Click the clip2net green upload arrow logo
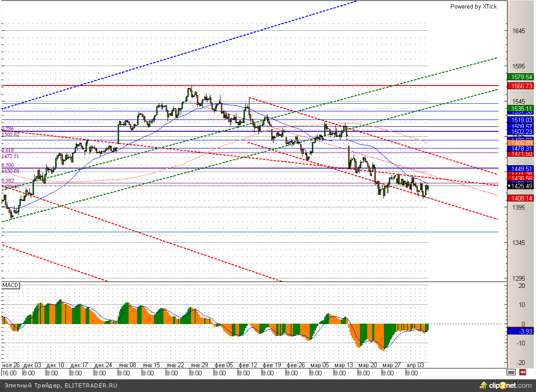536x392 pixels. (484, 385)
